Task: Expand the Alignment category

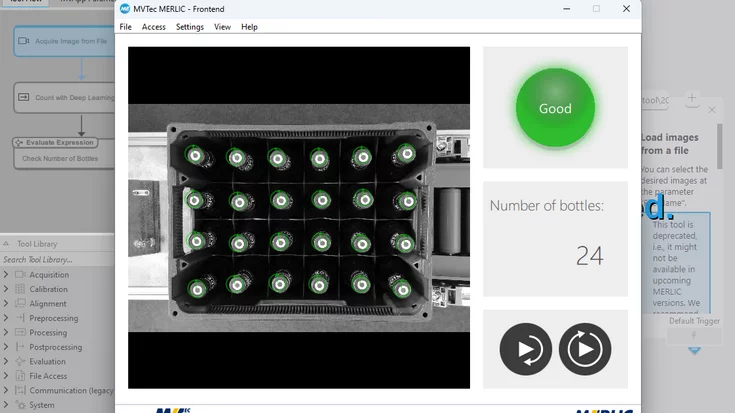Action: [x=6, y=304]
